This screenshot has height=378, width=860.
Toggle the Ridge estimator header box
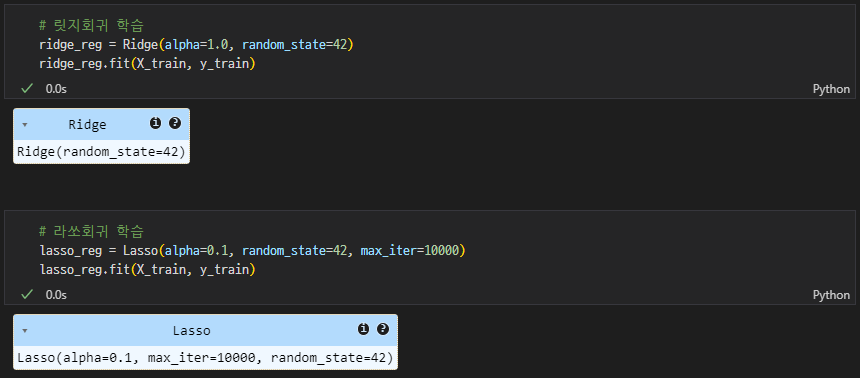tap(101, 125)
